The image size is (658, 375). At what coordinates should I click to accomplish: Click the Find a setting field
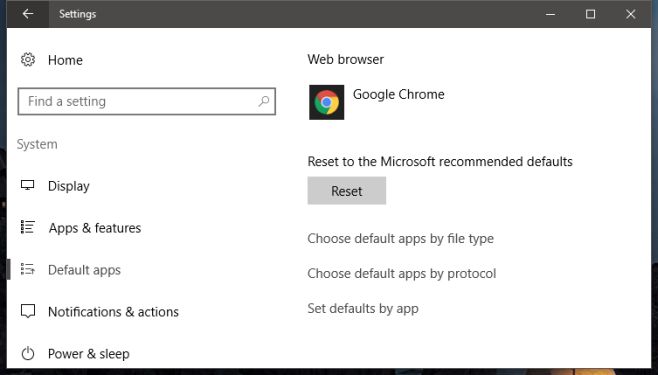(146, 101)
